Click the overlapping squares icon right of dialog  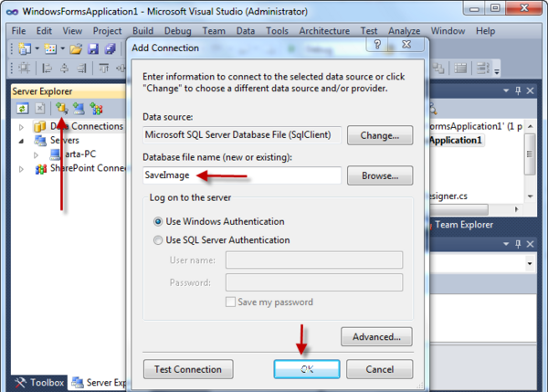(437, 68)
